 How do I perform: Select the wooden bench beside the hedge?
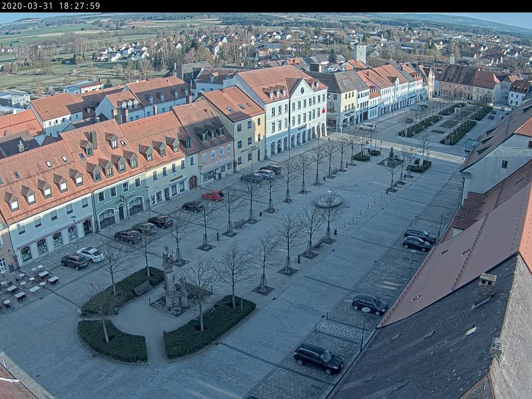point(143,288)
